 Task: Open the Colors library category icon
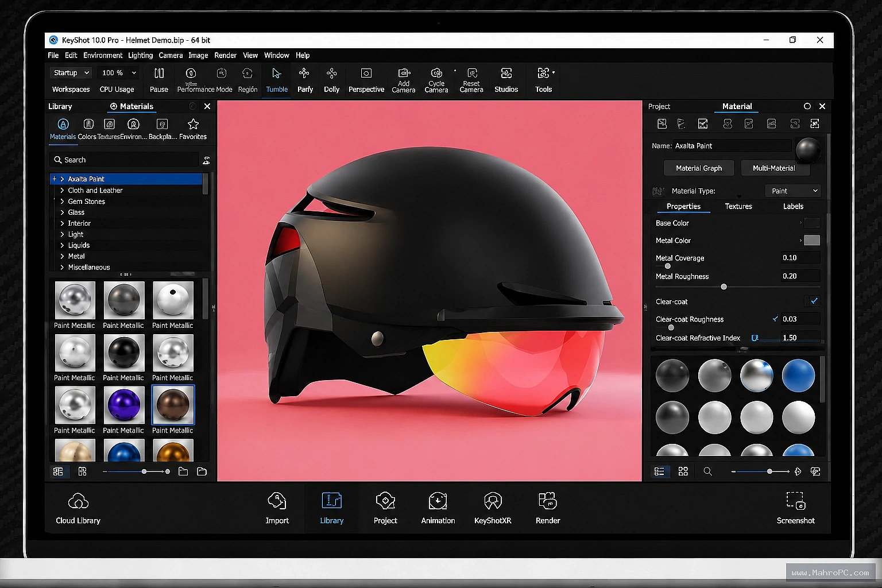[88, 124]
